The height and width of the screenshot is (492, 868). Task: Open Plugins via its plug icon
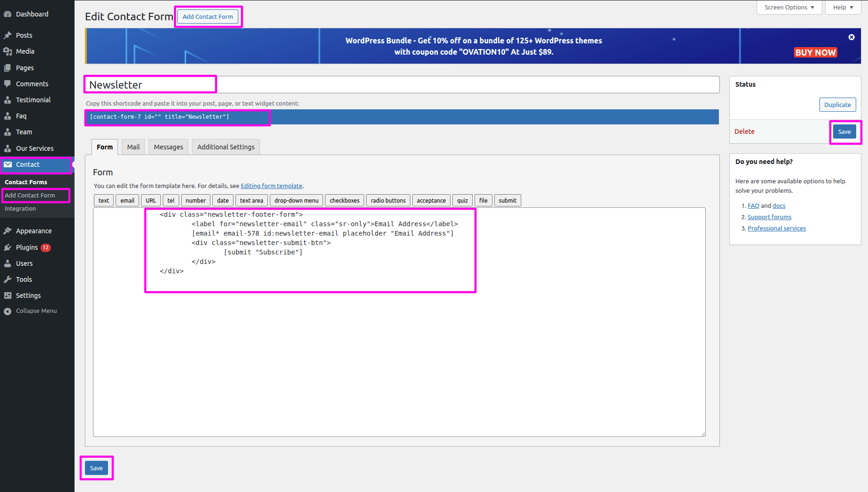pyautogui.click(x=8, y=247)
